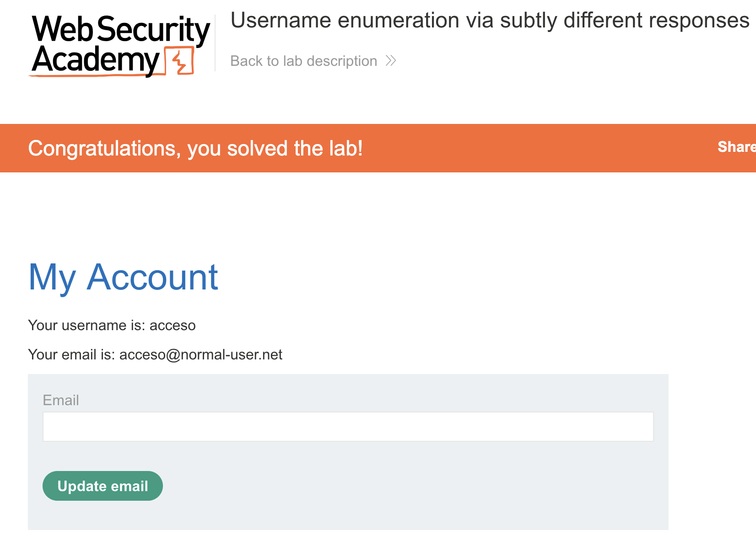Click empty area of orange banner
Viewport: 756px width, 546px height.
pos(526,148)
